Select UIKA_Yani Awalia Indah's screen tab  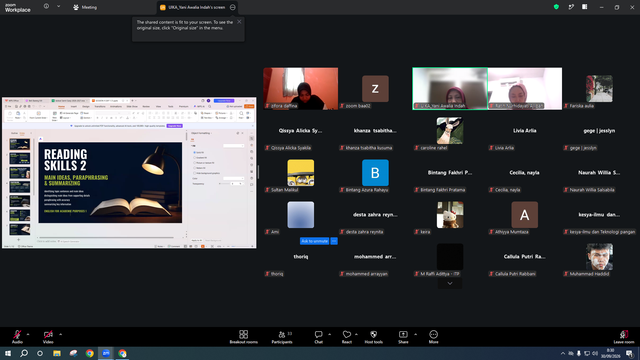pyautogui.click(x=193, y=7)
